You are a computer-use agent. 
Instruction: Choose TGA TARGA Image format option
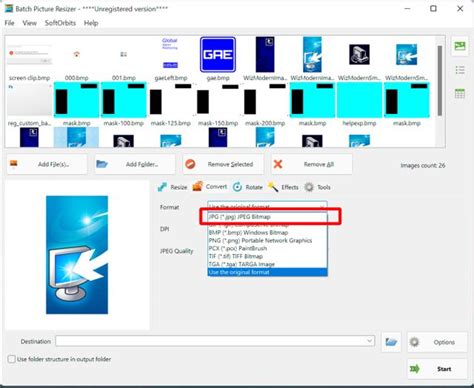pyautogui.click(x=267, y=264)
